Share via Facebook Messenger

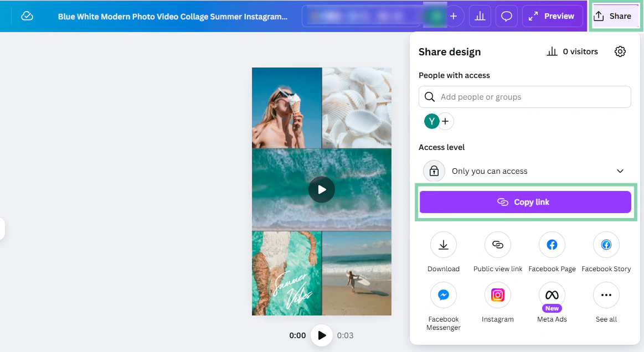coord(444,307)
